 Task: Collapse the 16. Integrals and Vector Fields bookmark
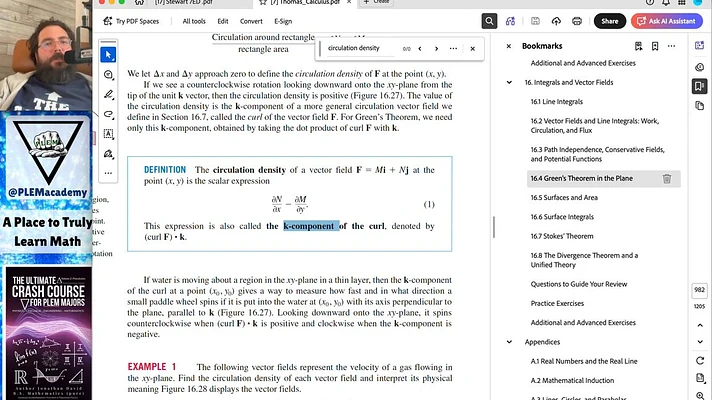[509, 82]
